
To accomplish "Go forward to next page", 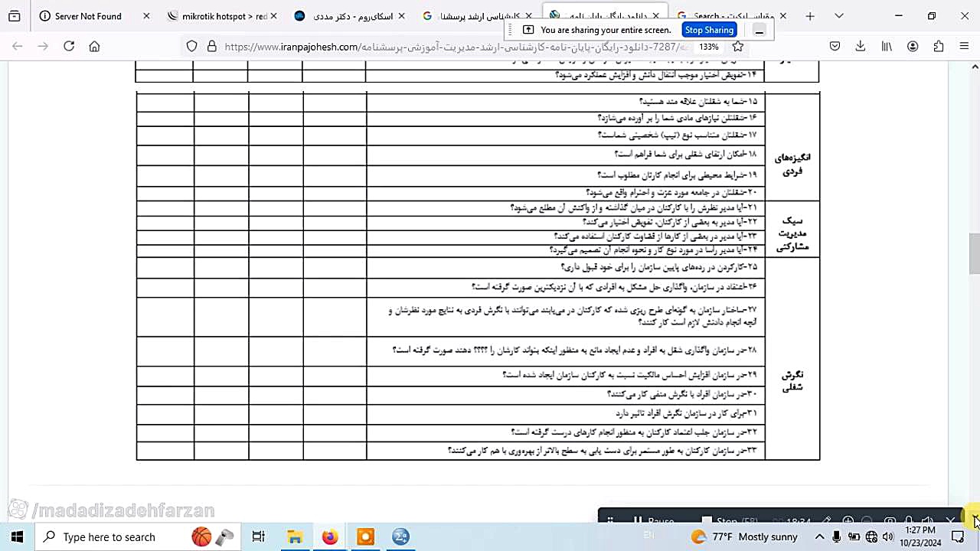I will [44, 47].
